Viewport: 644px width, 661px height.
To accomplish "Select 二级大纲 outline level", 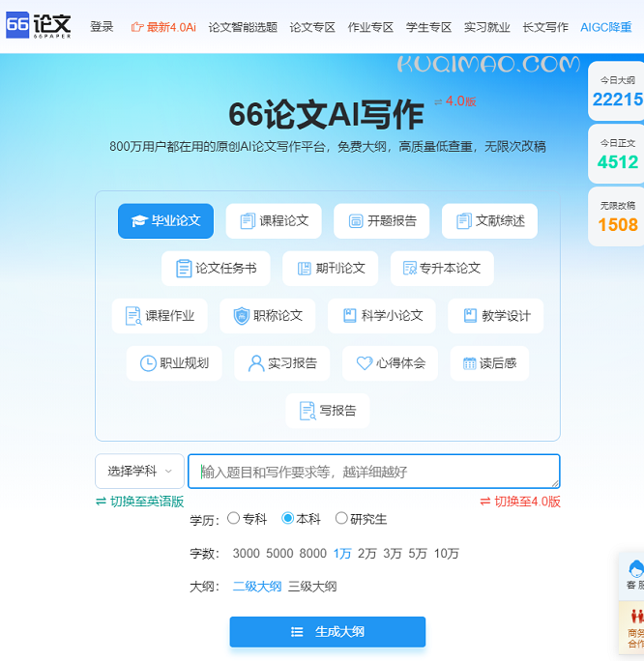I will [x=257, y=587].
